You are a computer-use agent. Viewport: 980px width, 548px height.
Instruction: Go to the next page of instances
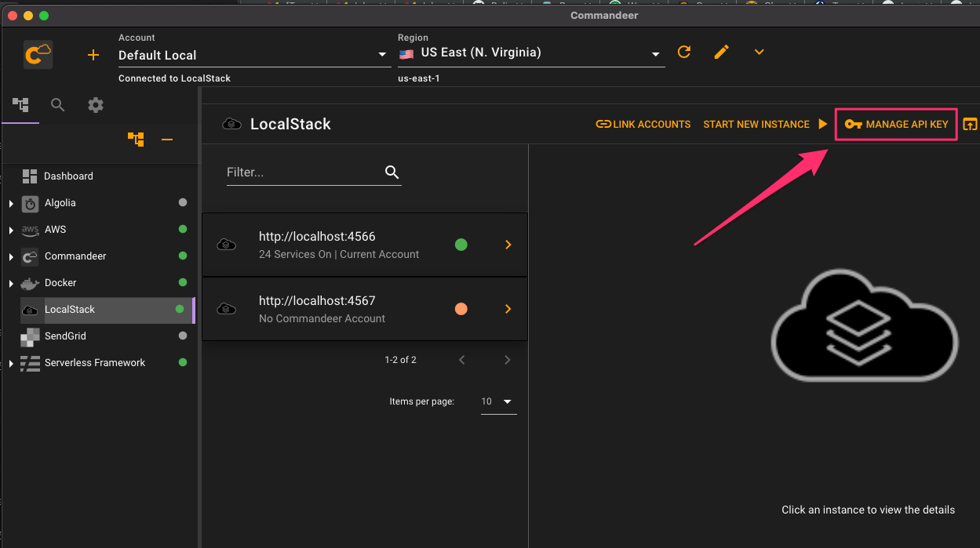pos(508,360)
